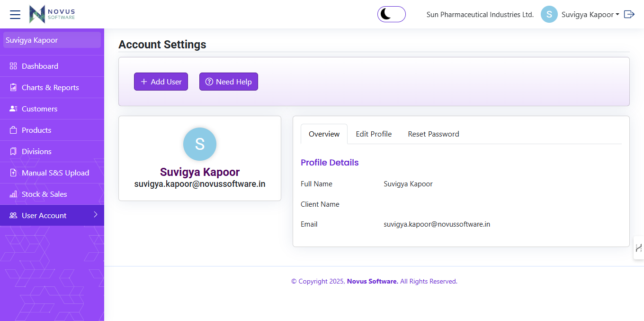Open the hamburger menu icon
This screenshot has width=644, height=321.
[x=15, y=15]
